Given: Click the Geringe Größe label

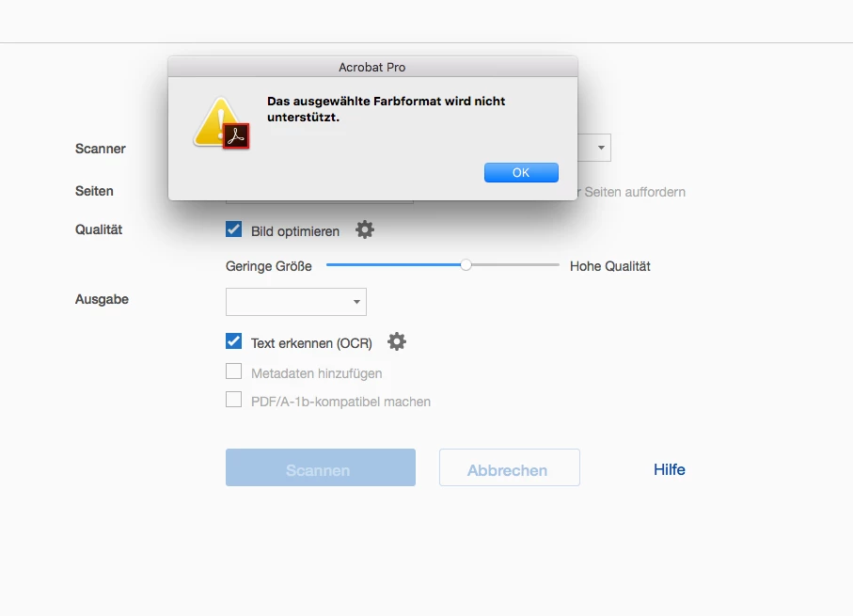Looking at the screenshot, I should 269,266.
